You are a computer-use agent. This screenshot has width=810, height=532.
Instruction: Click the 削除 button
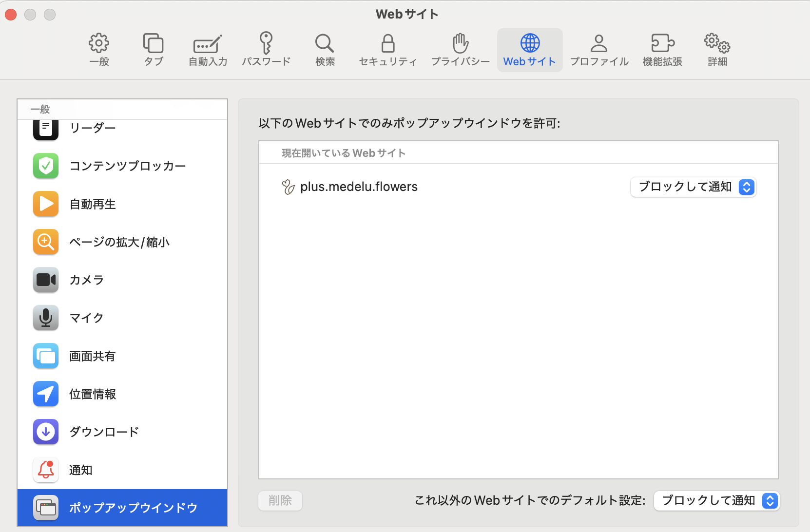(280, 500)
